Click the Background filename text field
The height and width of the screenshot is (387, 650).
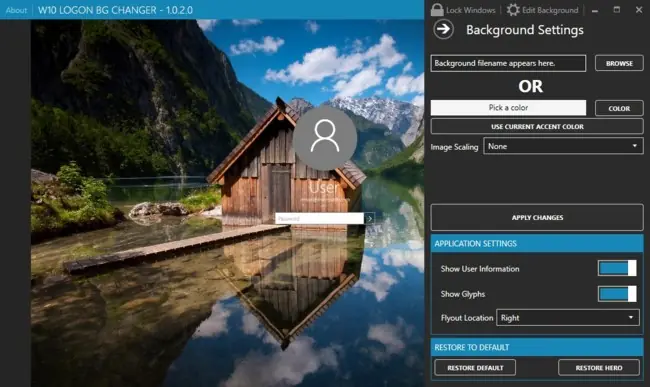pyautogui.click(x=508, y=63)
